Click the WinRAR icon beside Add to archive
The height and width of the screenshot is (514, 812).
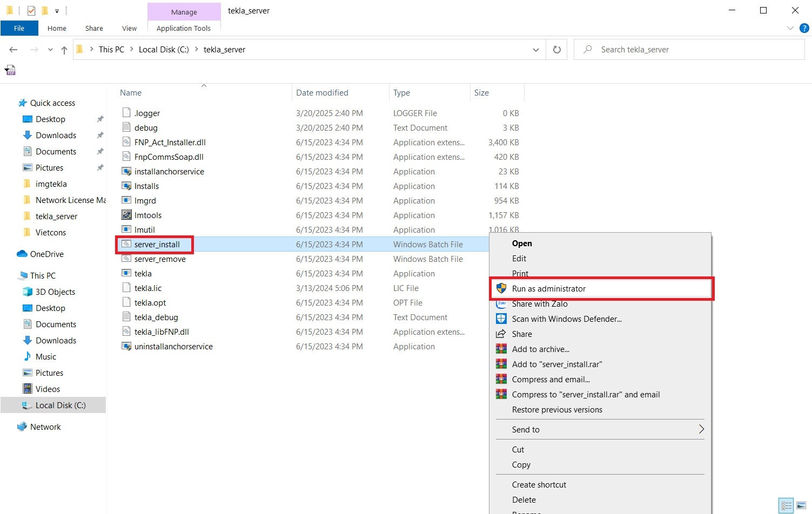[x=501, y=349]
